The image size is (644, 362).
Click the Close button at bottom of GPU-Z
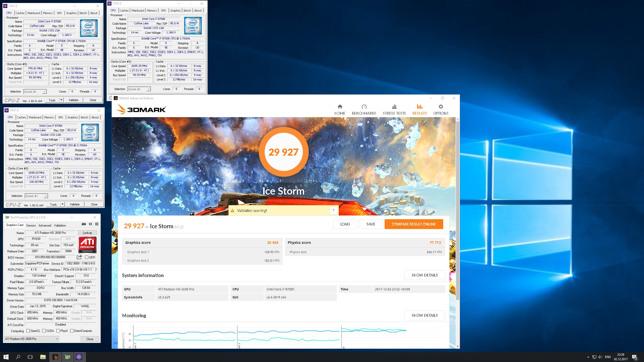coord(90,339)
